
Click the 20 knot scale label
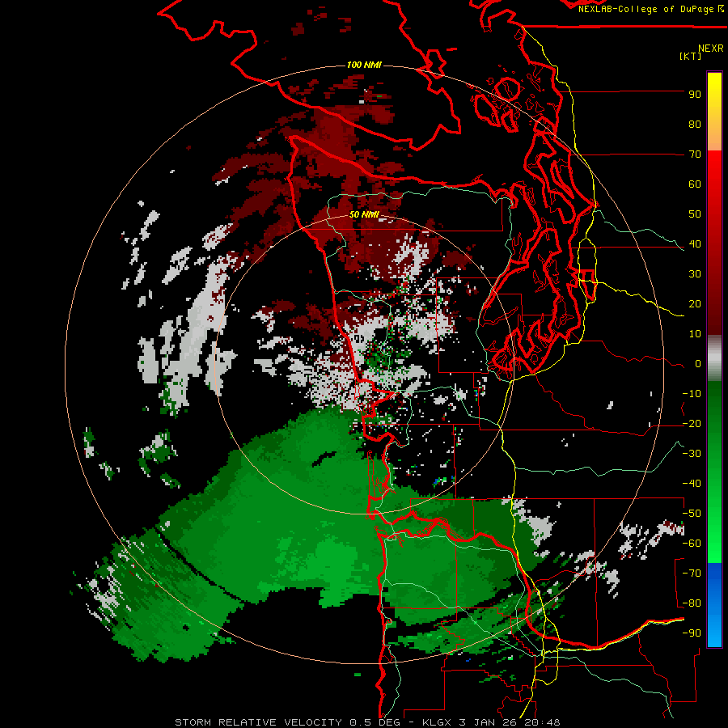tap(695, 303)
